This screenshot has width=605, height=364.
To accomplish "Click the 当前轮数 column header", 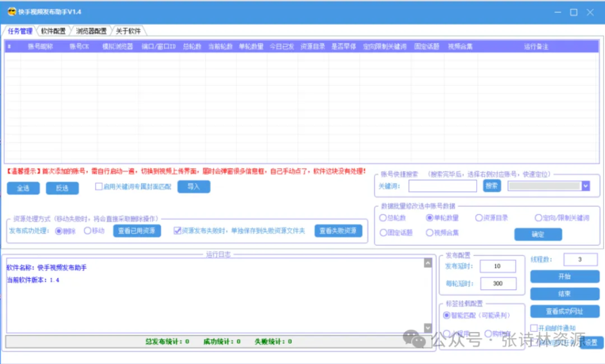I will tap(220, 47).
